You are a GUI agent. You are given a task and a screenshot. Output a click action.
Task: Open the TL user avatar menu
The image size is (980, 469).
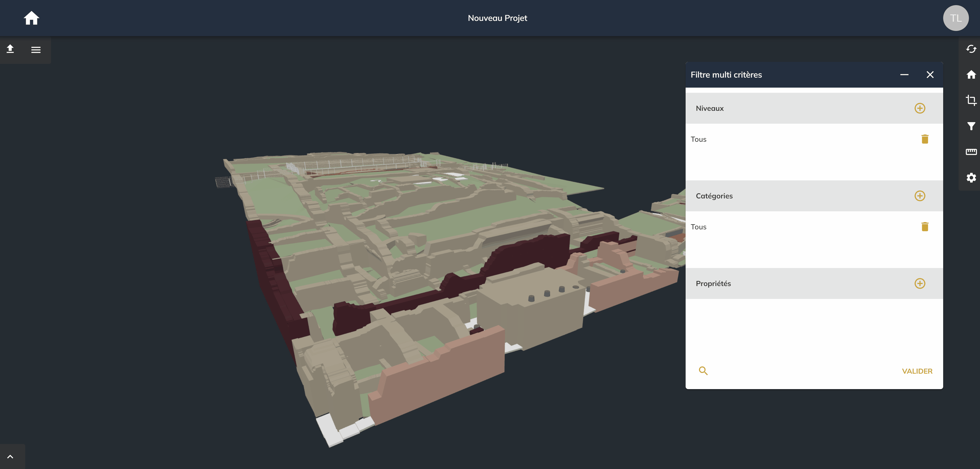(x=956, y=18)
